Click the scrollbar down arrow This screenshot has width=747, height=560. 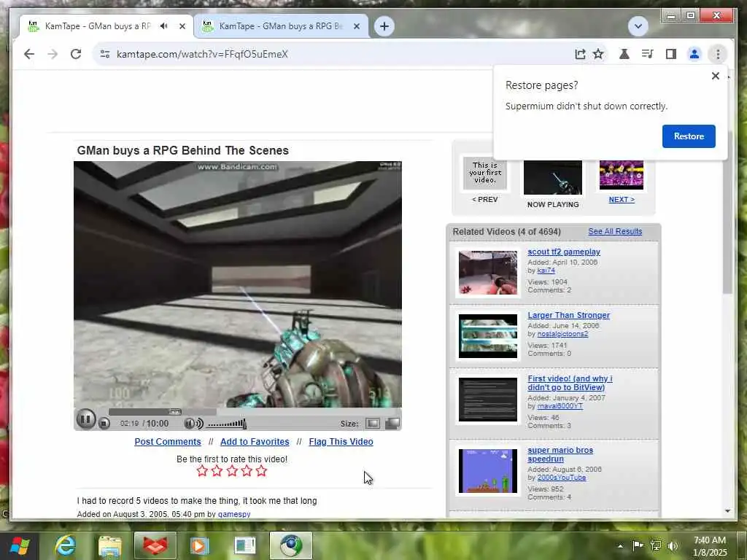727,511
